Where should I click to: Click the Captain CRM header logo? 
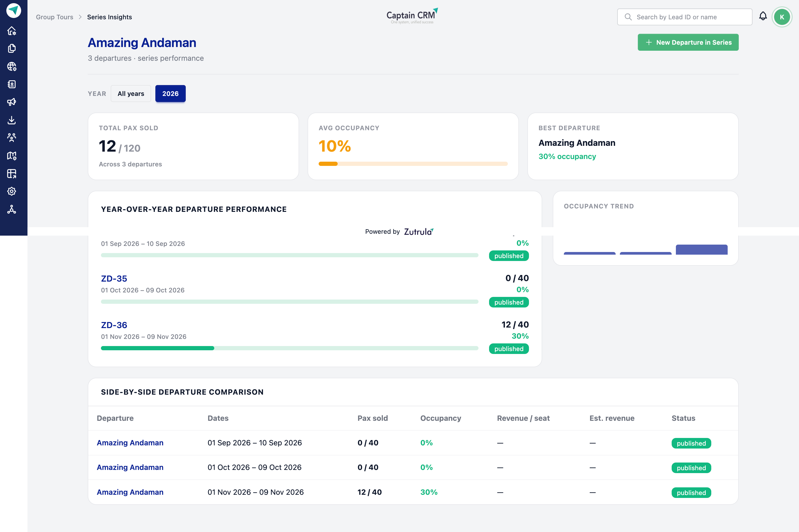point(412,16)
